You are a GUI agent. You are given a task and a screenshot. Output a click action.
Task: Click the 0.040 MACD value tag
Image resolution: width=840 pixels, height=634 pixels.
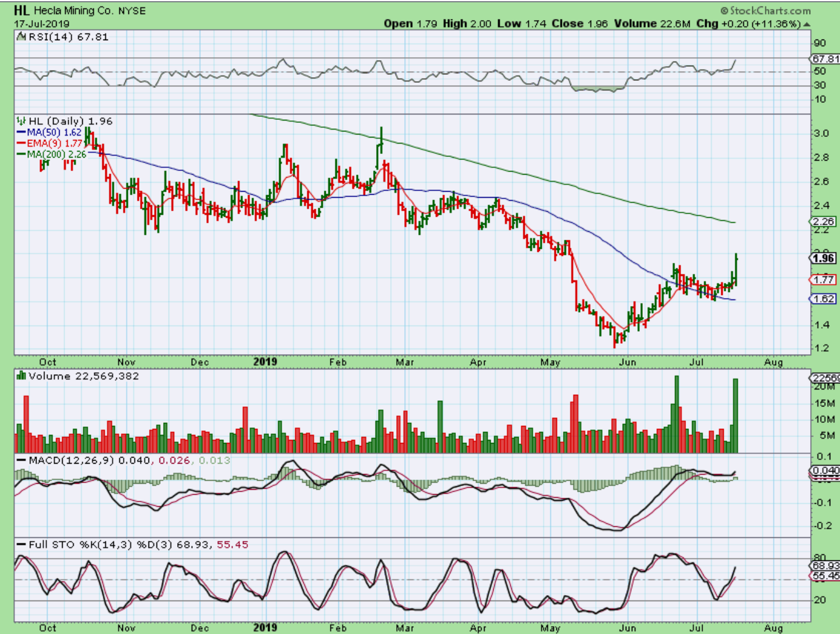point(825,470)
